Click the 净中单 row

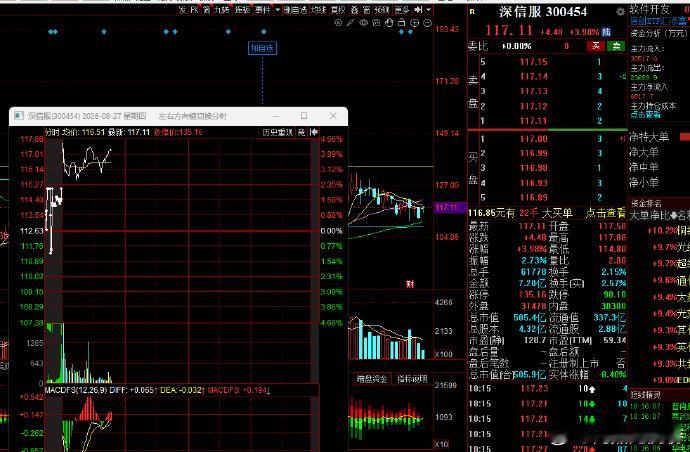(643, 167)
